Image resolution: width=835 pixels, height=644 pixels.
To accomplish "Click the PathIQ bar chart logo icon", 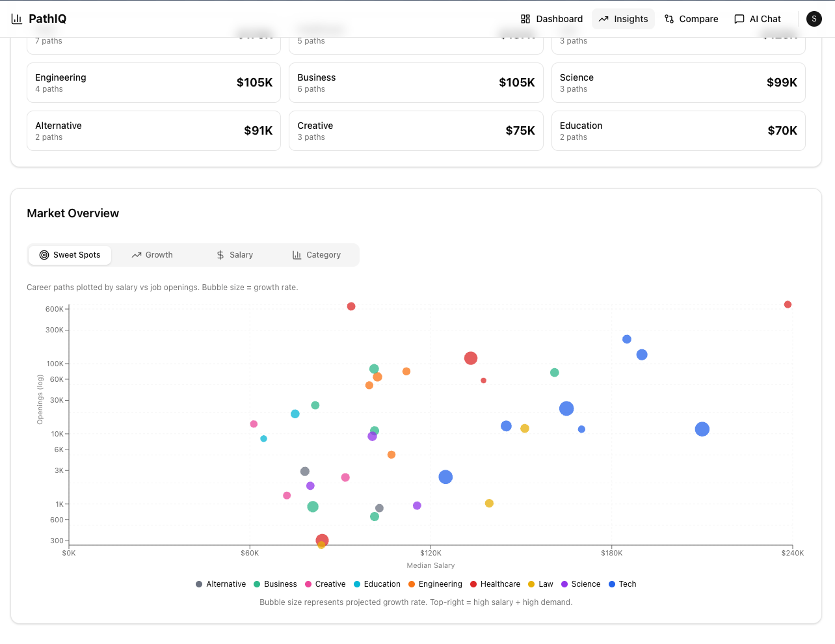I will click(17, 19).
